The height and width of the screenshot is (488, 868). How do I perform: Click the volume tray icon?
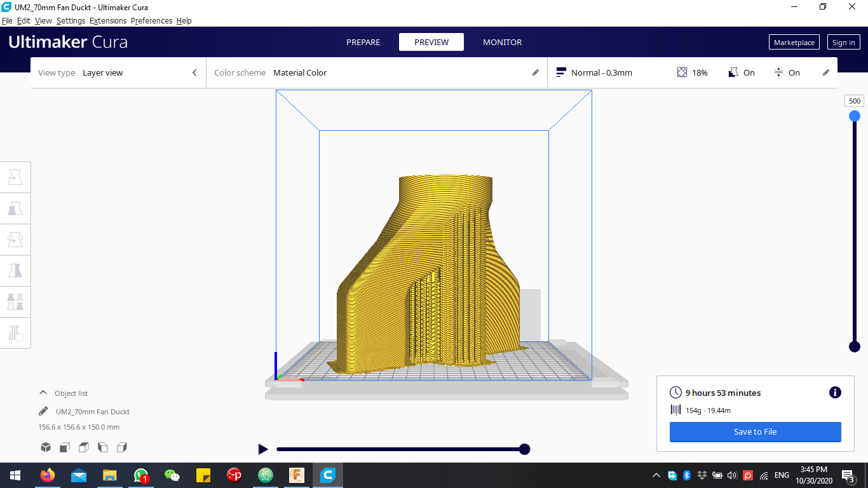point(731,475)
